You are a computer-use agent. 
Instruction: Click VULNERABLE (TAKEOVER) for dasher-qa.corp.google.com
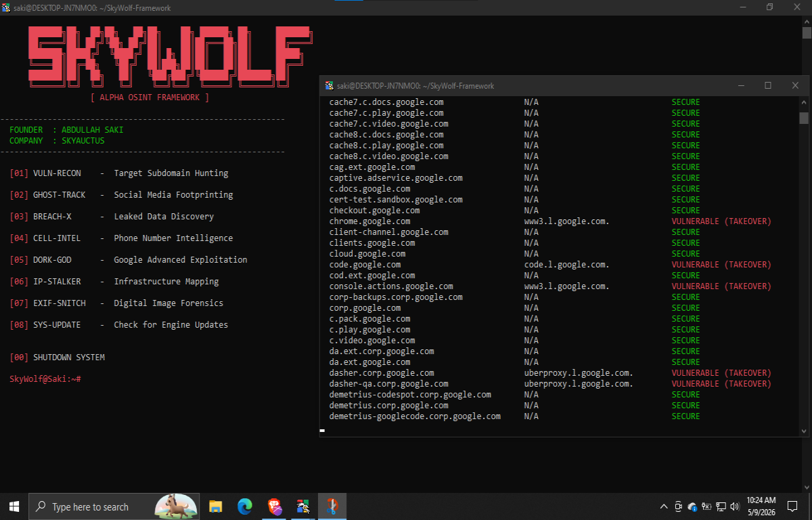(721, 384)
